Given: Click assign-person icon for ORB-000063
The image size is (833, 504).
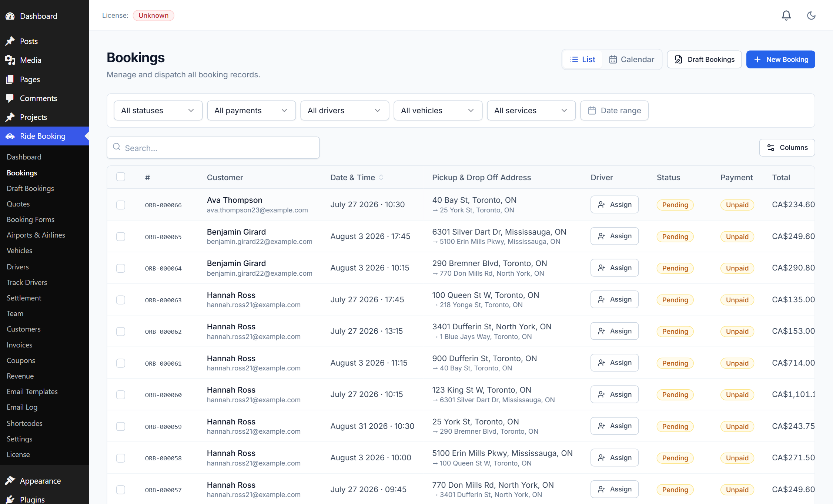Looking at the screenshot, I should coord(601,299).
